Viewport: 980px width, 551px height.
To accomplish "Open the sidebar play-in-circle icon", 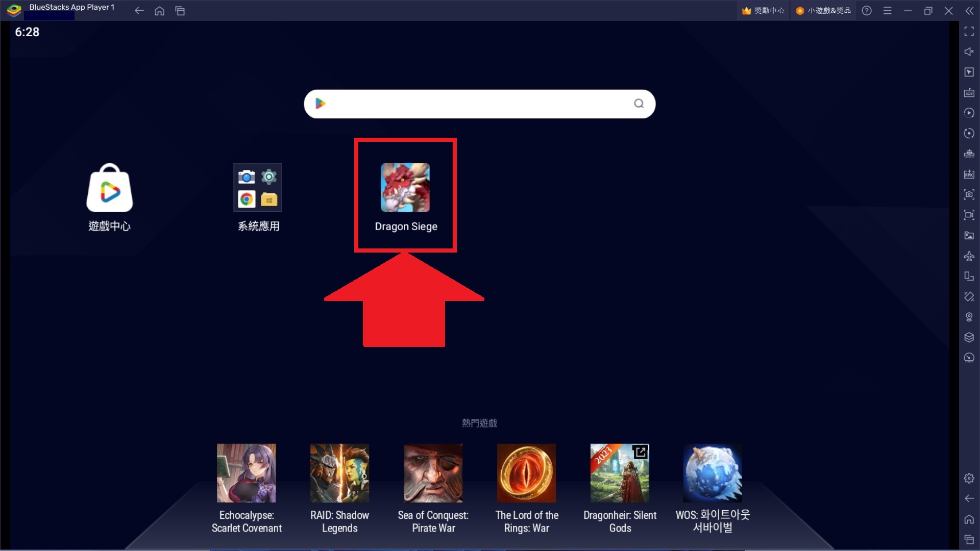I will 969,113.
